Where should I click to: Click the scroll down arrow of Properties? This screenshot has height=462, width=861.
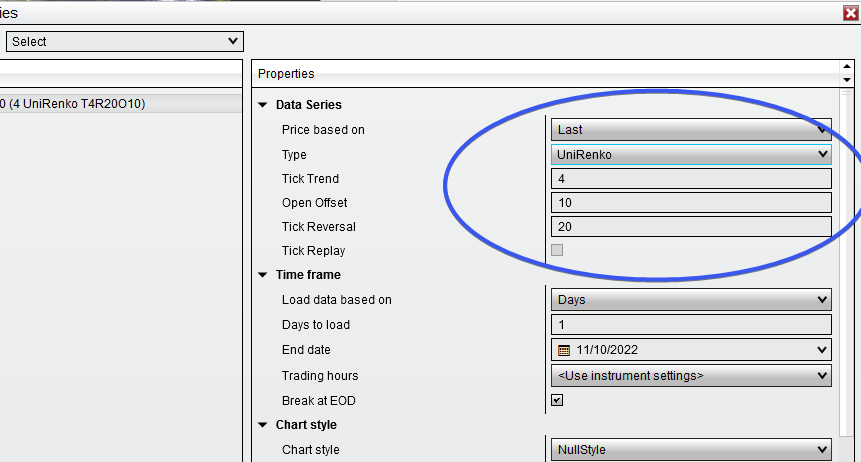(847, 80)
